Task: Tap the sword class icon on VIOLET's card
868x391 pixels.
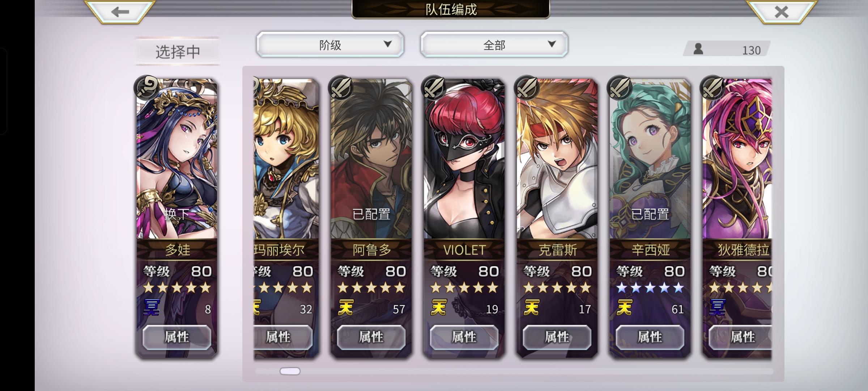Action: [434, 88]
